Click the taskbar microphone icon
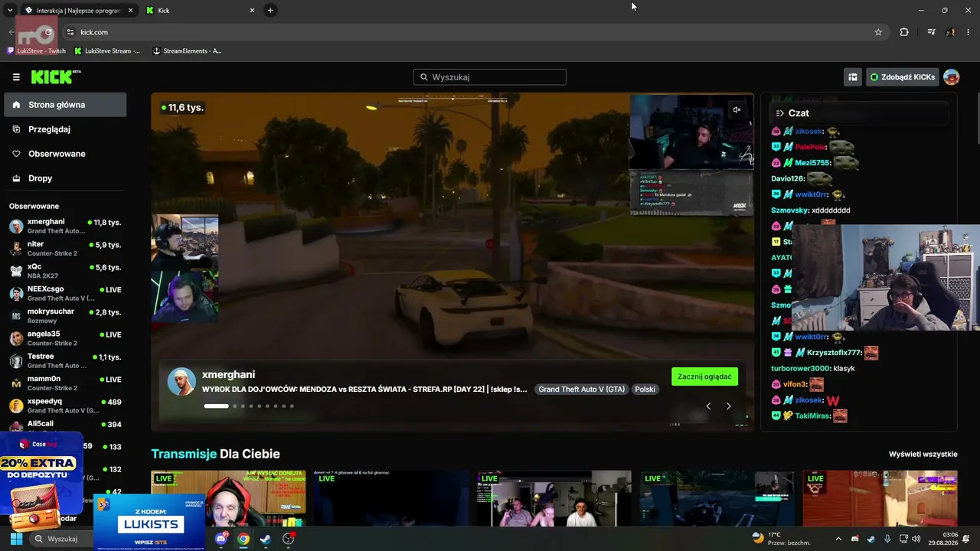Viewport: 980px width, 551px height. click(x=887, y=539)
